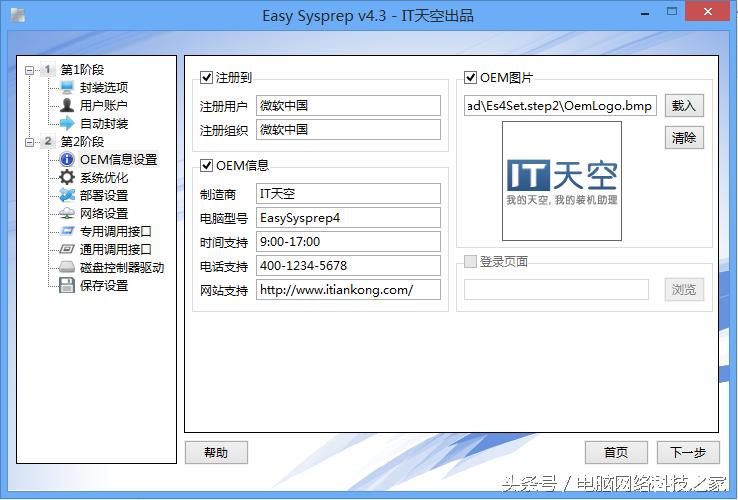
Task: Go back with 首页 button
Action: pyautogui.click(x=616, y=452)
